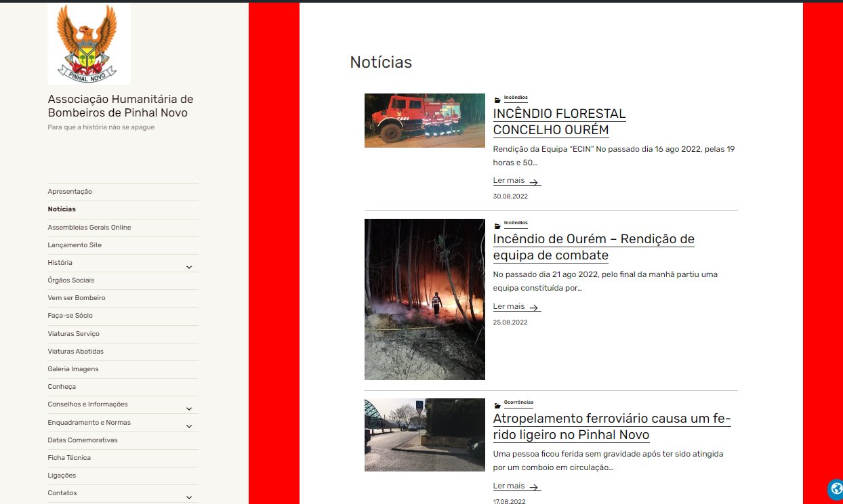Click the night forest fire thumbnail

(424, 299)
